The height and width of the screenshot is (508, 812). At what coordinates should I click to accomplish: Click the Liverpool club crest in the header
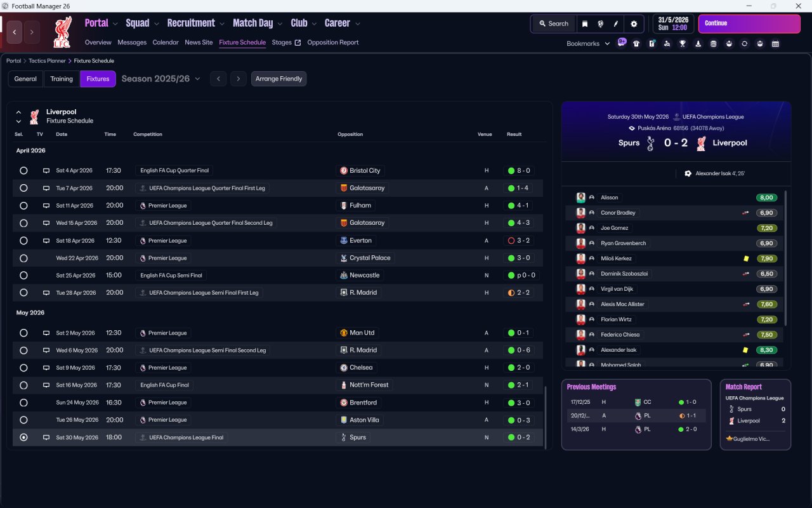62,32
